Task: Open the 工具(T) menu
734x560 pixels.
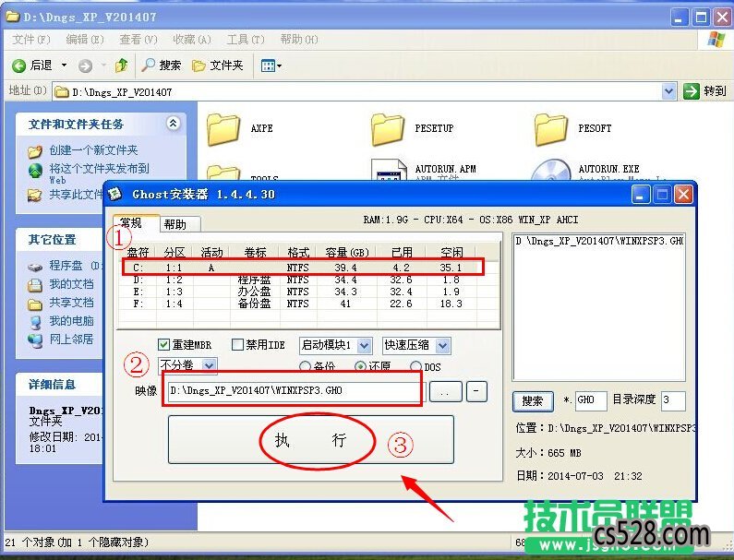Action: [246, 40]
